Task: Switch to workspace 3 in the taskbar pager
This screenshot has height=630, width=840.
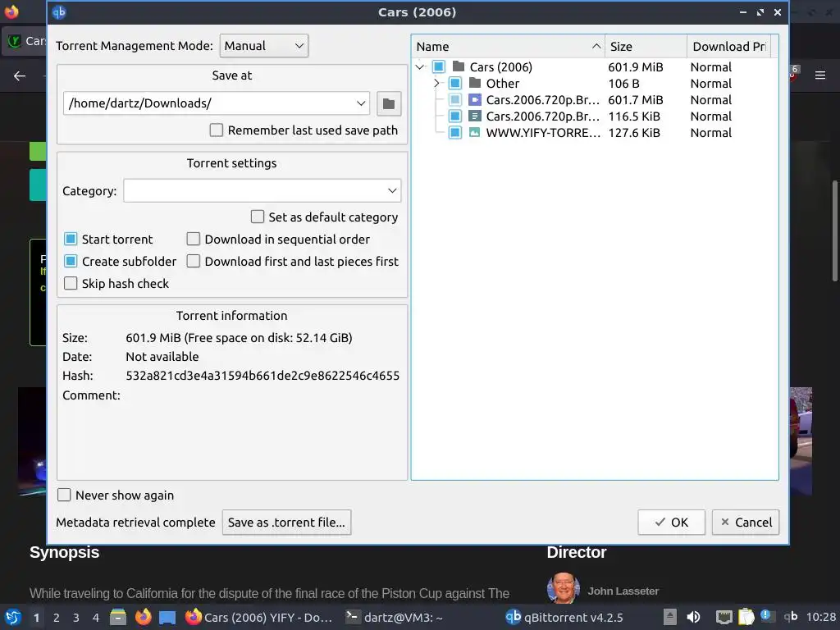Action: point(76,617)
